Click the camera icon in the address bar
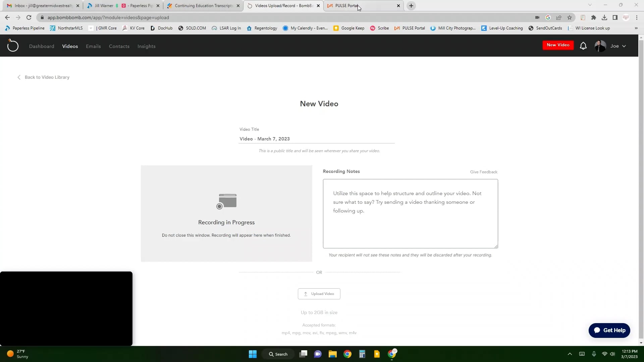 [x=537, y=17]
